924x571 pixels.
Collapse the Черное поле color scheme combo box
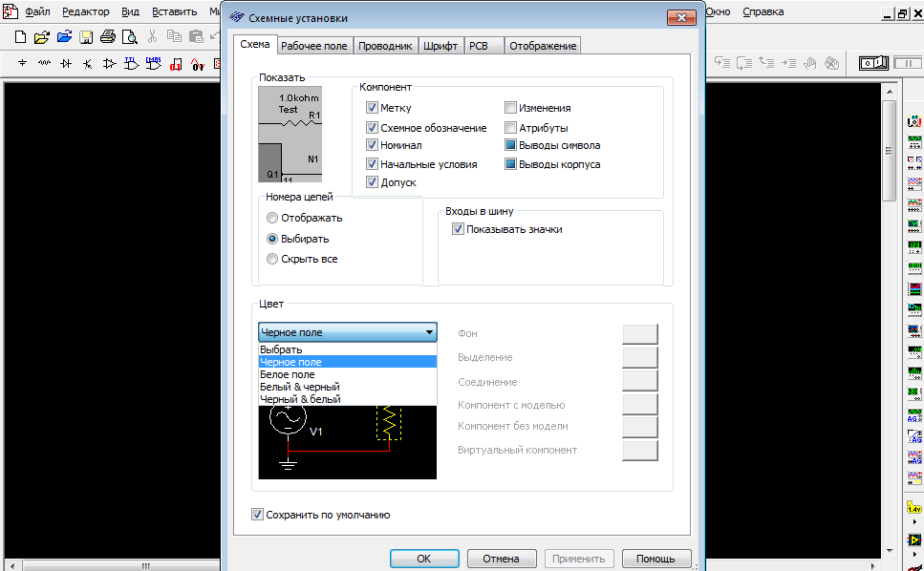tap(428, 332)
